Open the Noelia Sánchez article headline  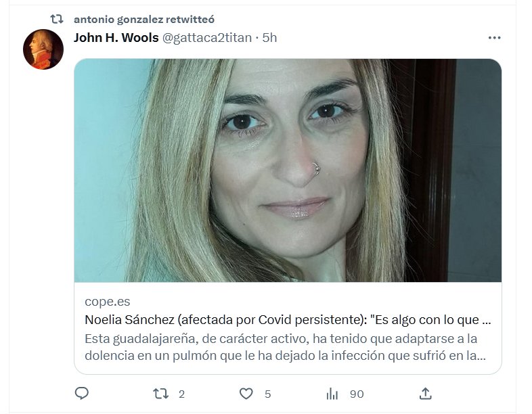tap(288, 320)
